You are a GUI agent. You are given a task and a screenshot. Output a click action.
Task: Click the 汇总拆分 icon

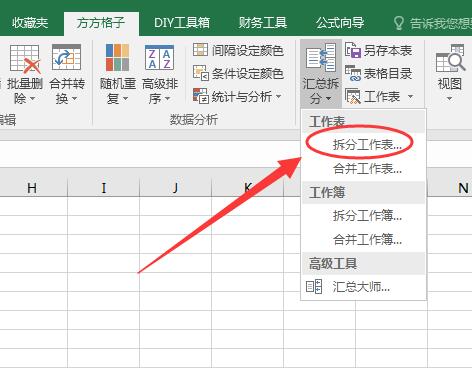pos(321,57)
